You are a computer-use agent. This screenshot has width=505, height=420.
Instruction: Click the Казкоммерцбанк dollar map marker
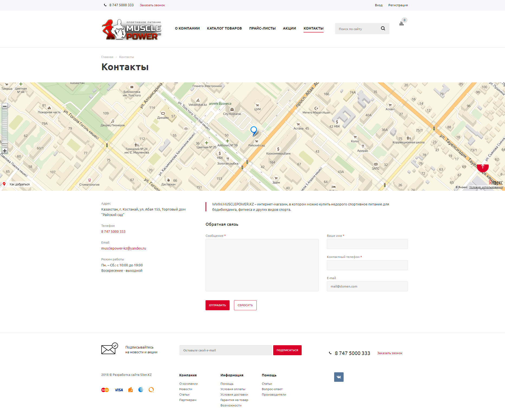click(x=278, y=149)
